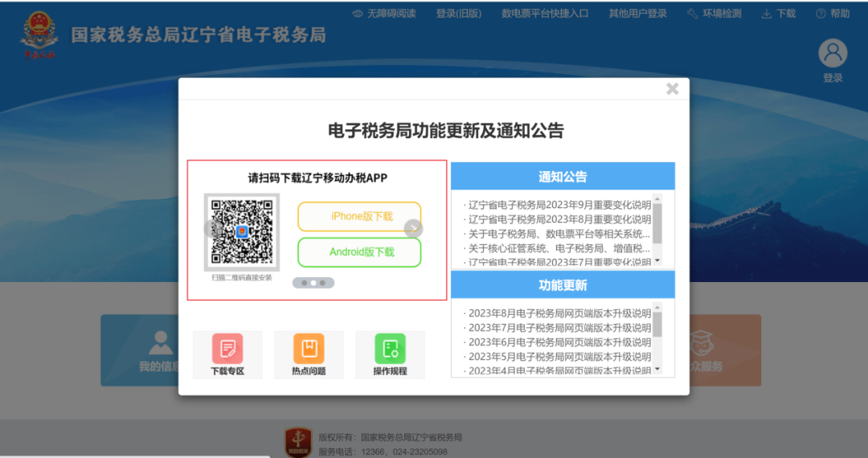The image size is (868, 458).
Task: Click the user avatar 登录 icon
Action: click(833, 55)
